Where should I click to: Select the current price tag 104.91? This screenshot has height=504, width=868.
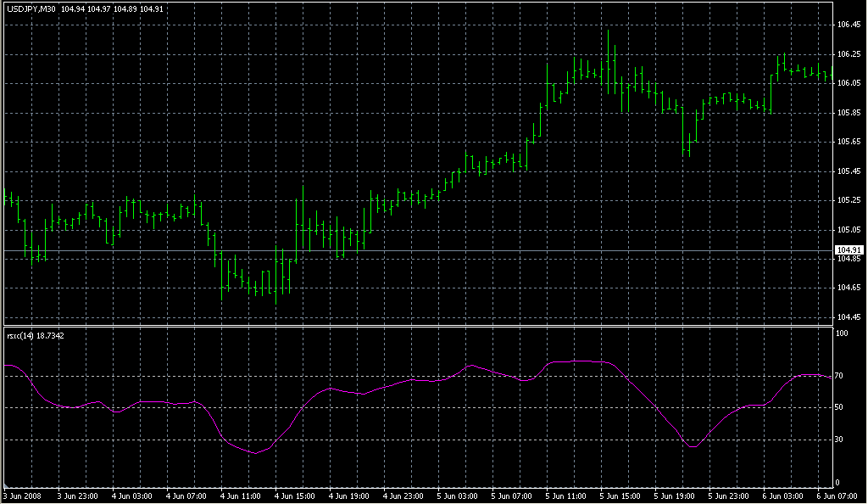(848, 249)
